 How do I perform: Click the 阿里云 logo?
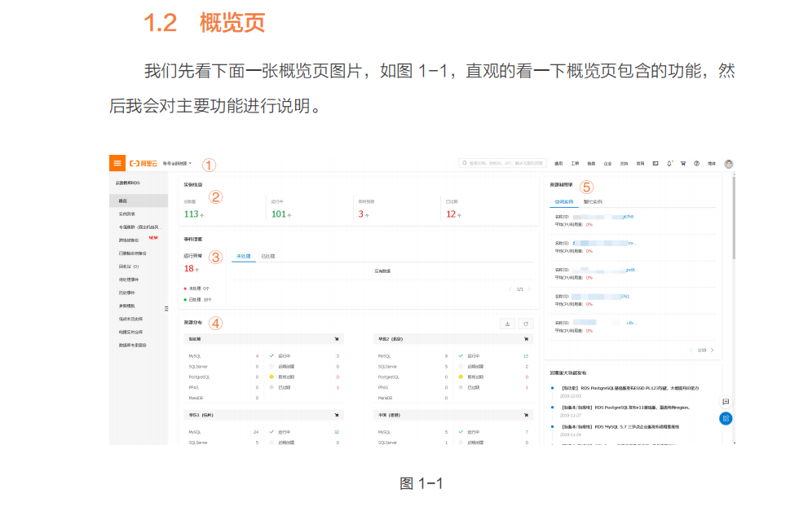143,164
